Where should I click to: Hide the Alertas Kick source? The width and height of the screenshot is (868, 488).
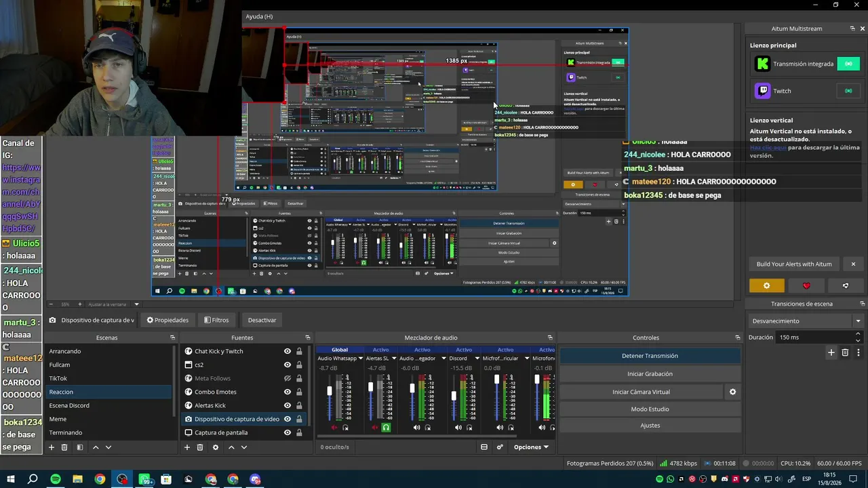click(288, 405)
